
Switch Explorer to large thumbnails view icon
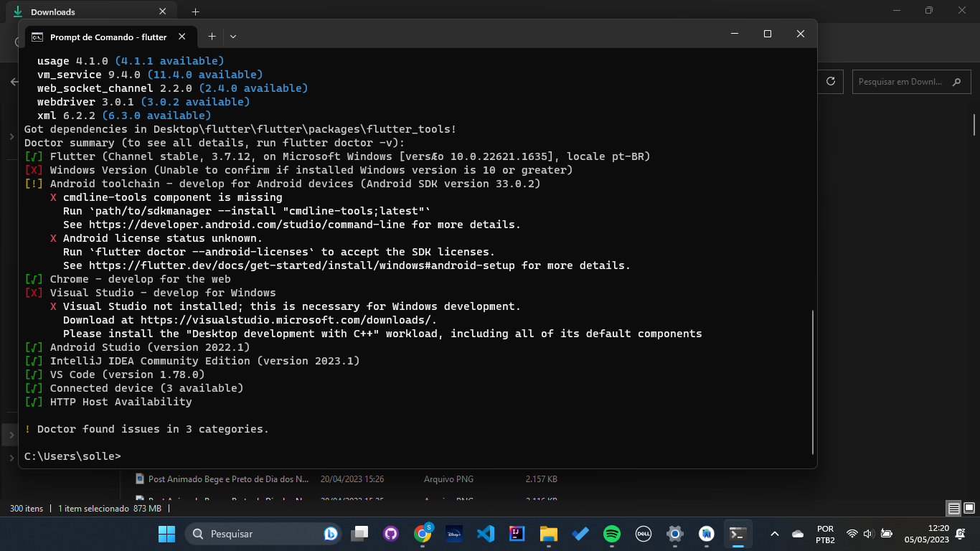(969, 509)
